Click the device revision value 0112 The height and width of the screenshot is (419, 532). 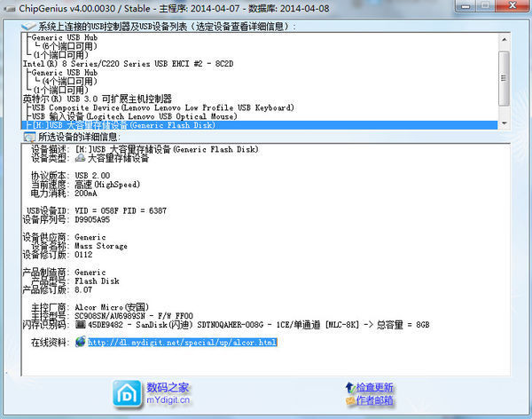point(83,255)
